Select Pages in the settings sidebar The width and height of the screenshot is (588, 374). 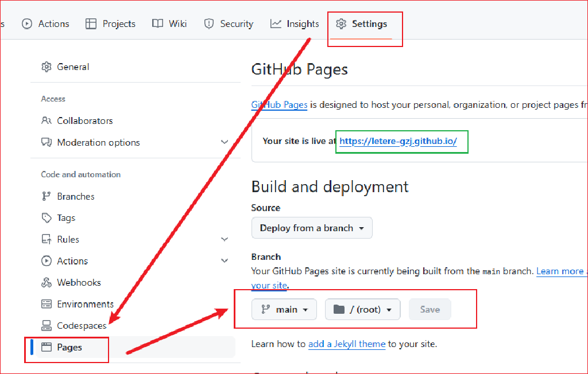click(x=69, y=347)
